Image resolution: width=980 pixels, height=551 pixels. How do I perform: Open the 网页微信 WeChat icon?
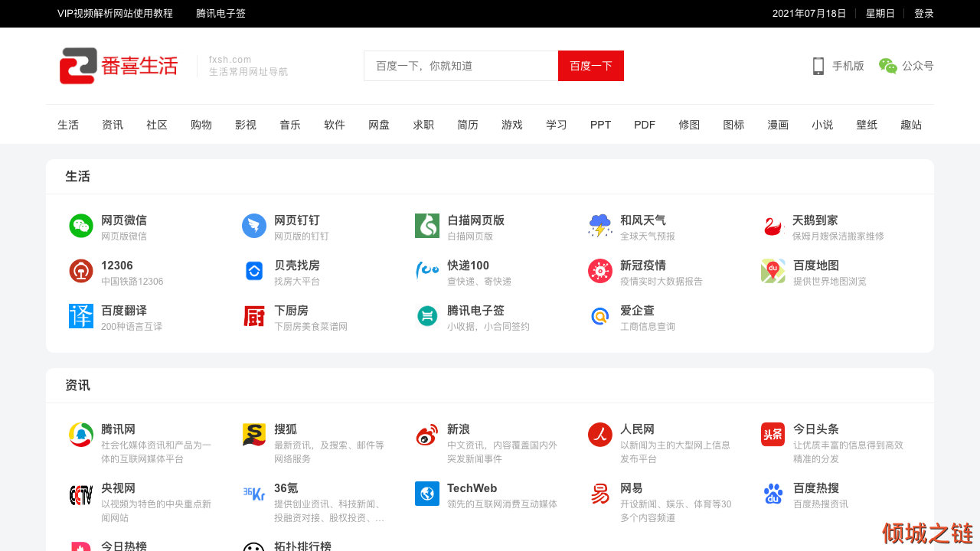(81, 226)
